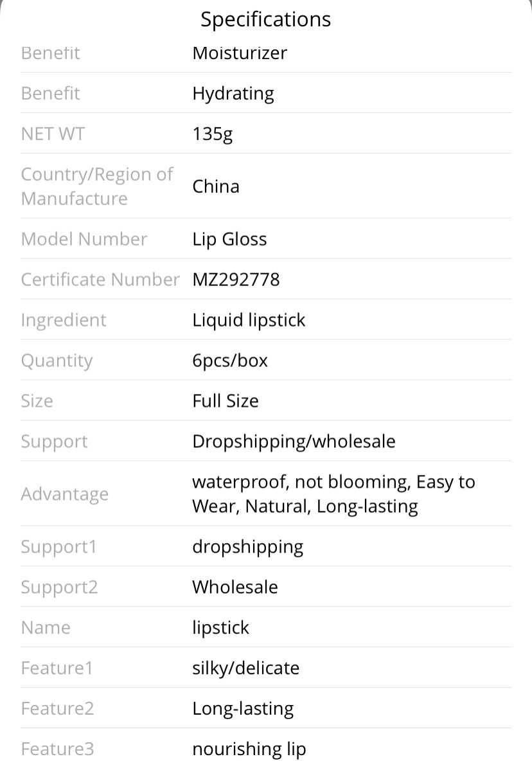
Task: Click the NET WT value 135g
Action: pos(213,134)
